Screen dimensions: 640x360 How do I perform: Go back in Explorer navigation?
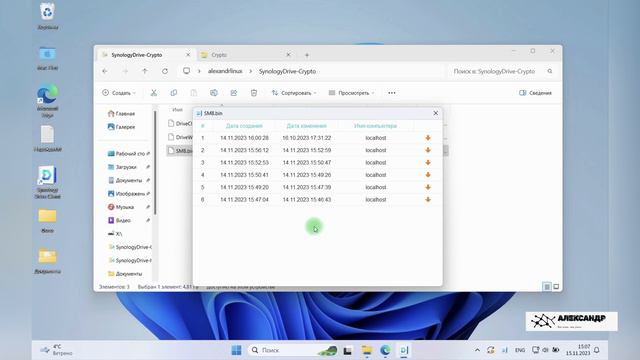(x=105, y=71)
